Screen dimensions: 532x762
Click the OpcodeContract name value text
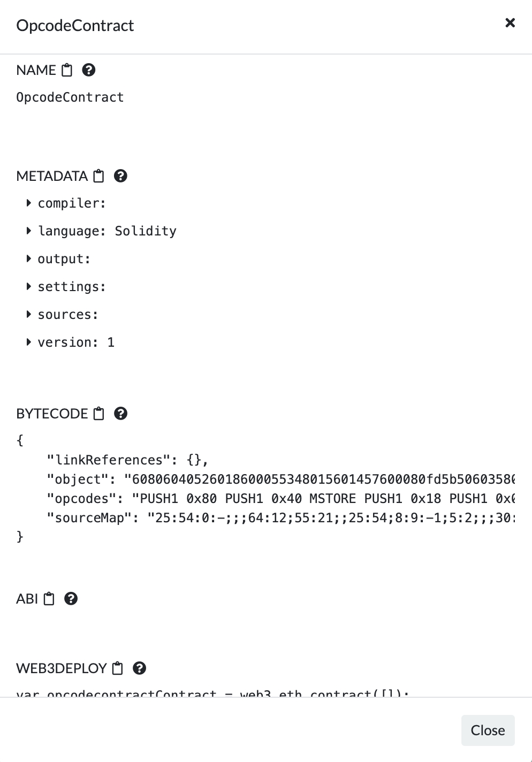(70, 97)
